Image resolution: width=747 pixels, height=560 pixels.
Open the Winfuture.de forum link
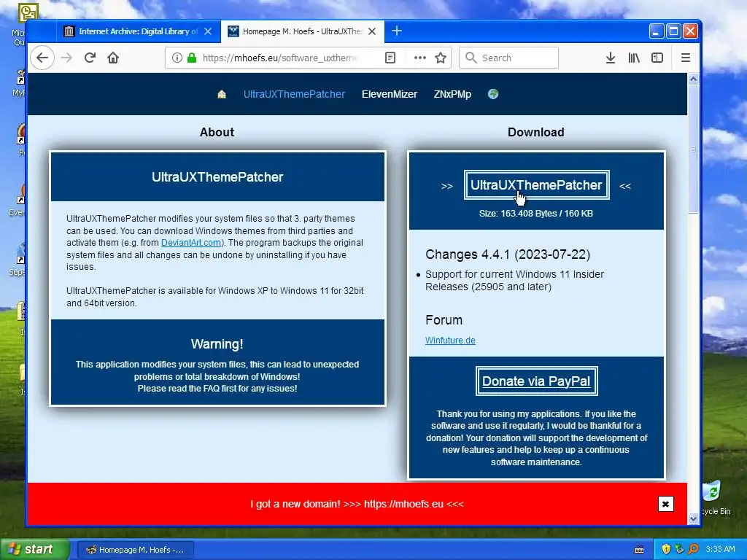pyautogui.click(x=450, y=341)
